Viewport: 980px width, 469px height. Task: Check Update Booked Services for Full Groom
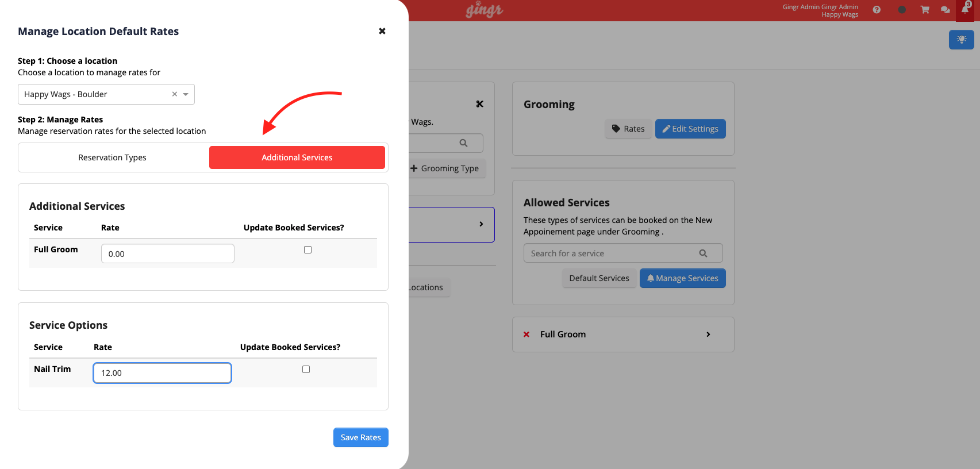coord(308,249)
